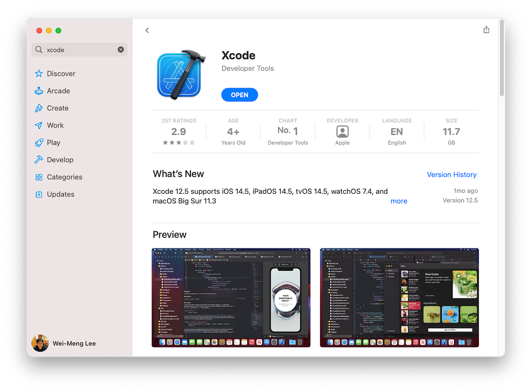Click the "257 RATINGS" label

pos(179,121)
